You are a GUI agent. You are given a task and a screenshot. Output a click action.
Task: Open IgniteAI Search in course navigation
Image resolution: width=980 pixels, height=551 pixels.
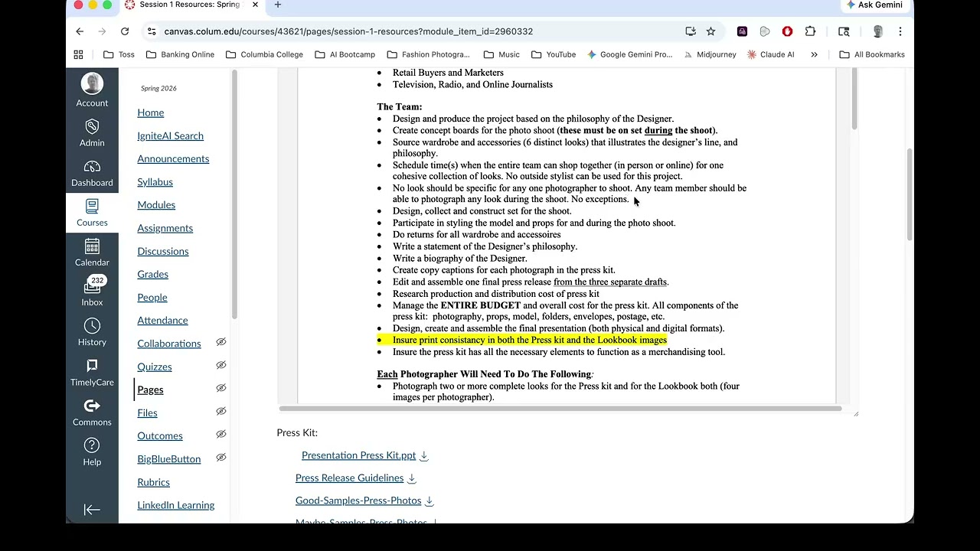click(x=171, y=135)
